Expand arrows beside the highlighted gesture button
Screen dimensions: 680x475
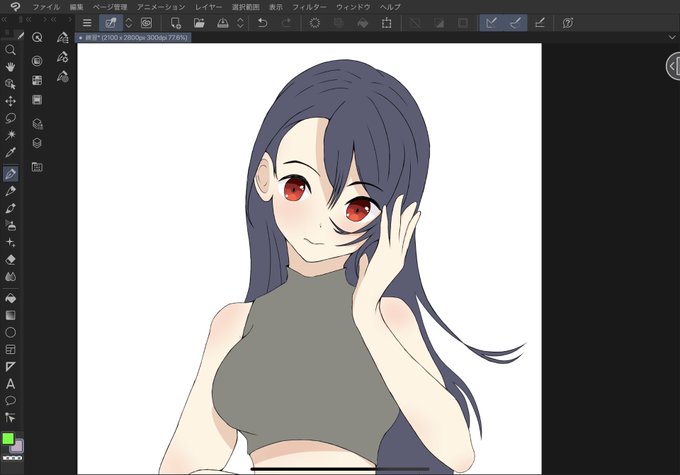tap(129, 23)
